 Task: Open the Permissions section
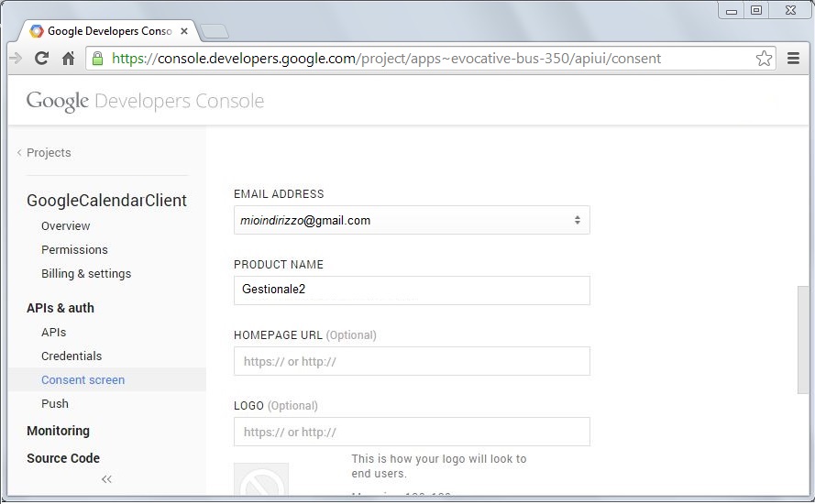74,250
